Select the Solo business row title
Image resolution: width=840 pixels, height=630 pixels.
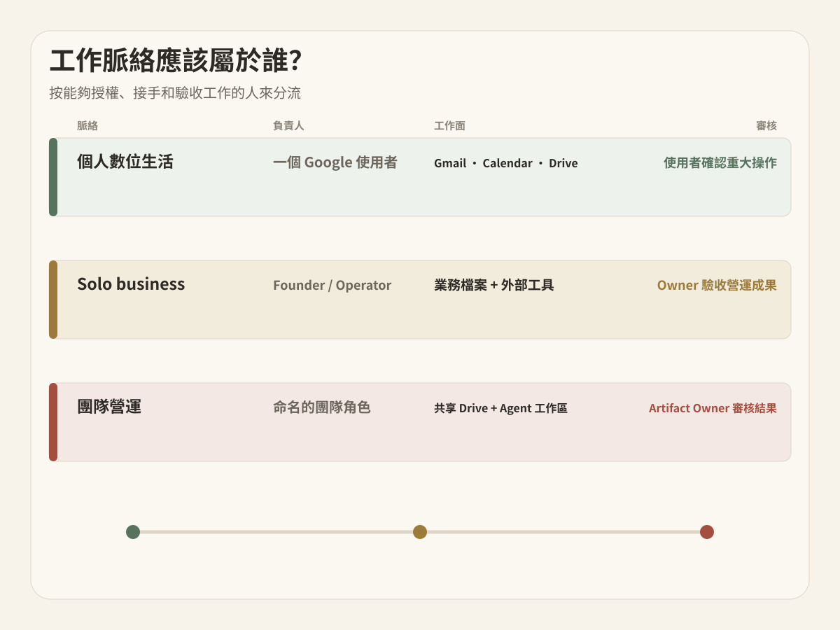[131, 284]
